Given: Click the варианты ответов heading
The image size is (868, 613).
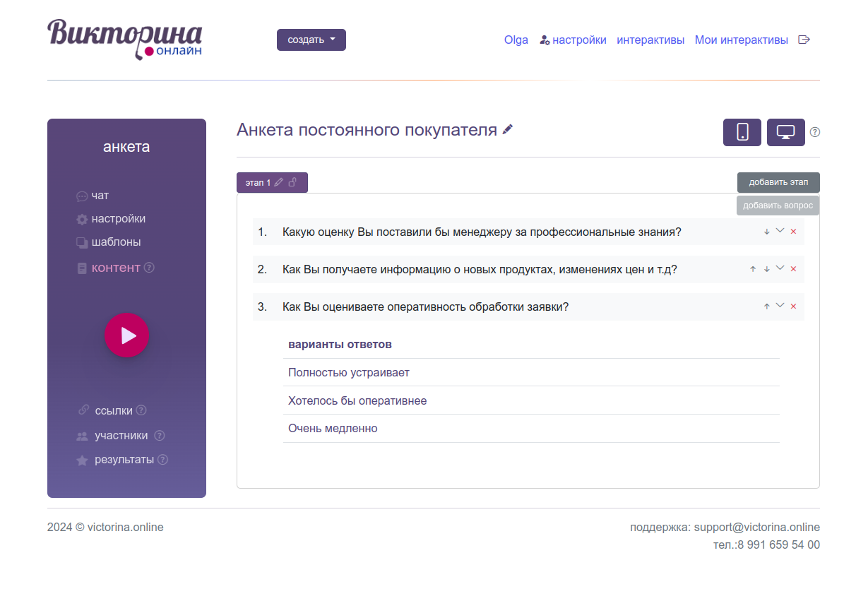Looking at the screenshot, I should coord(340,344).
